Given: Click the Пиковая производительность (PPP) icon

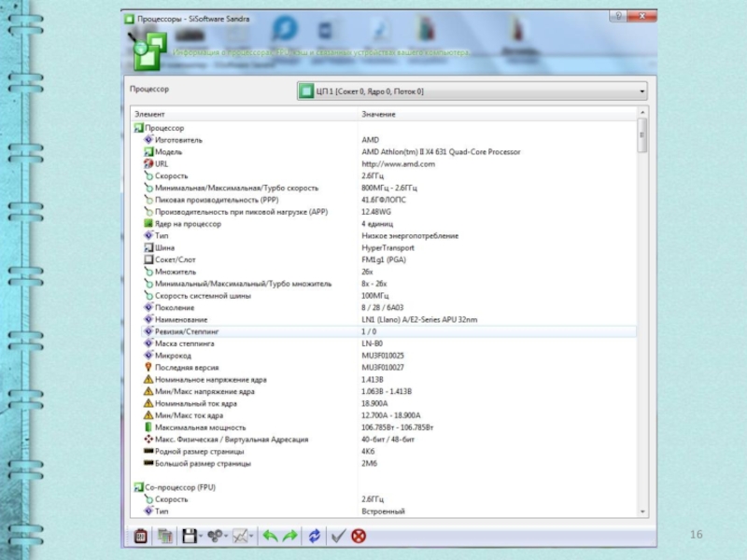Looking at the screenshot, I should coord(148,200).
